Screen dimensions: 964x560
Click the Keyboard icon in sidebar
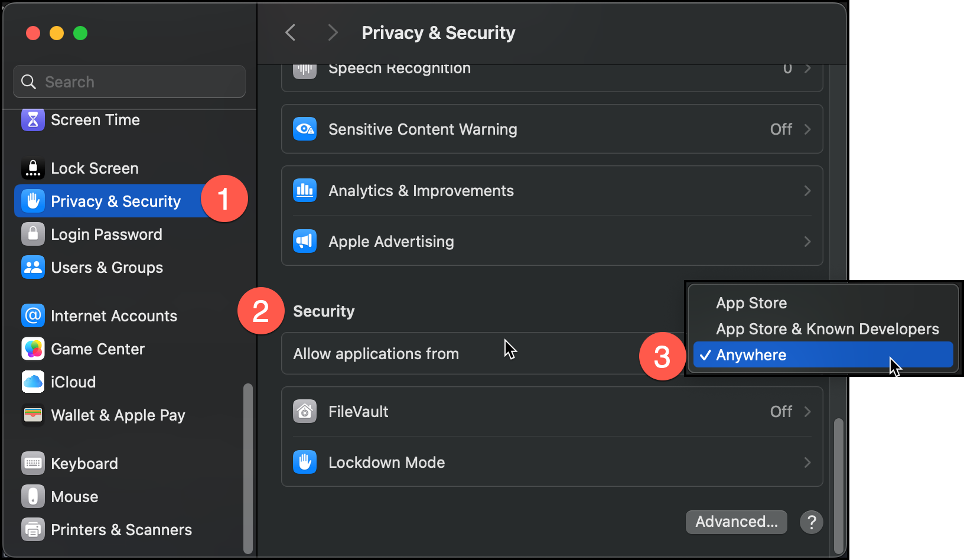pos(33,464)
